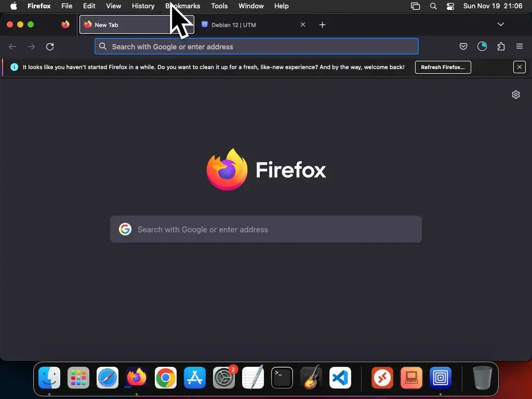Viewport: 532px width, 399px height.
Task: Open Spotlight search in menu bar
Action: point(433,6)
